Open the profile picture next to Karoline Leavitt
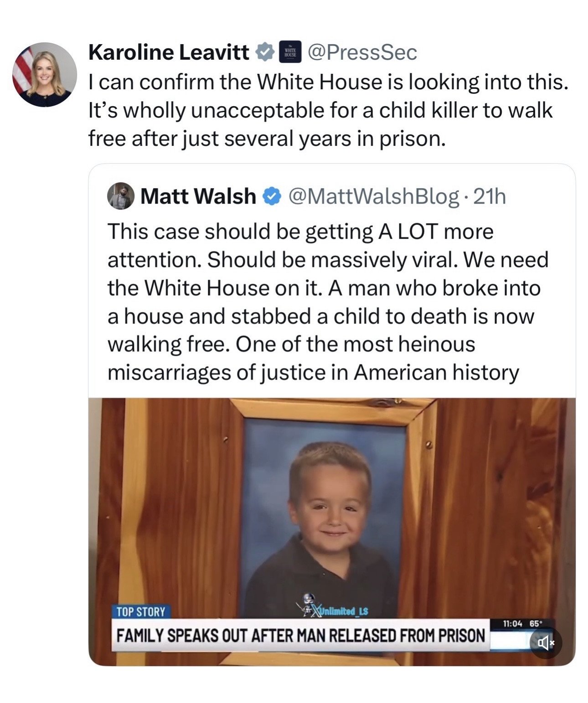This screenshot has width=588, height=703. [x=45, y=75]
